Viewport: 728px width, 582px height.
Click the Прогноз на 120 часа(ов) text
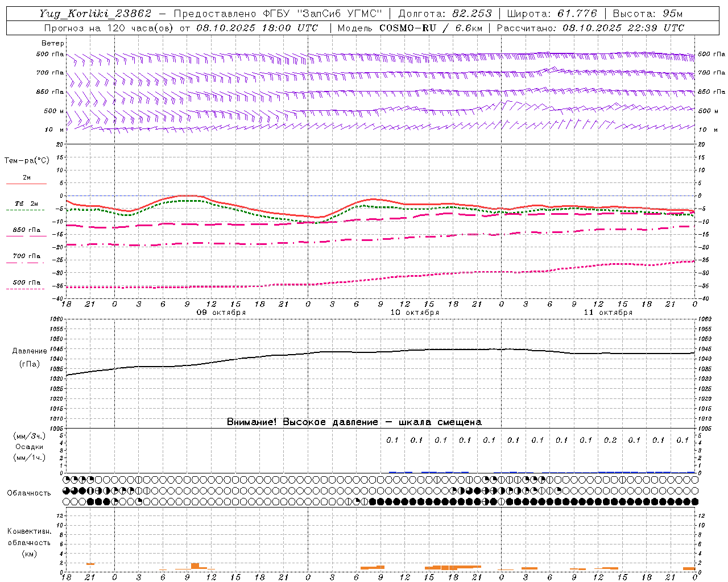tap(110, 28)
